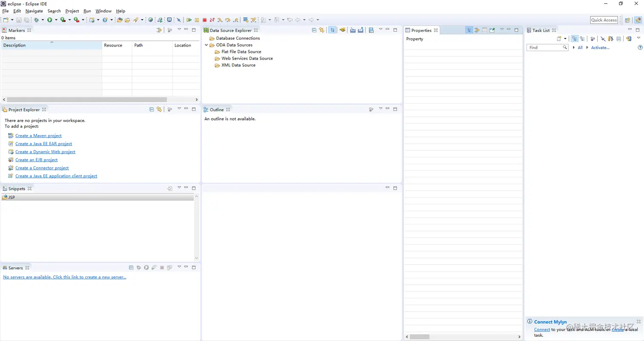Click Pin to Selection icon in Properties
The image size is (644, 341).
click(x=492, y=30)
